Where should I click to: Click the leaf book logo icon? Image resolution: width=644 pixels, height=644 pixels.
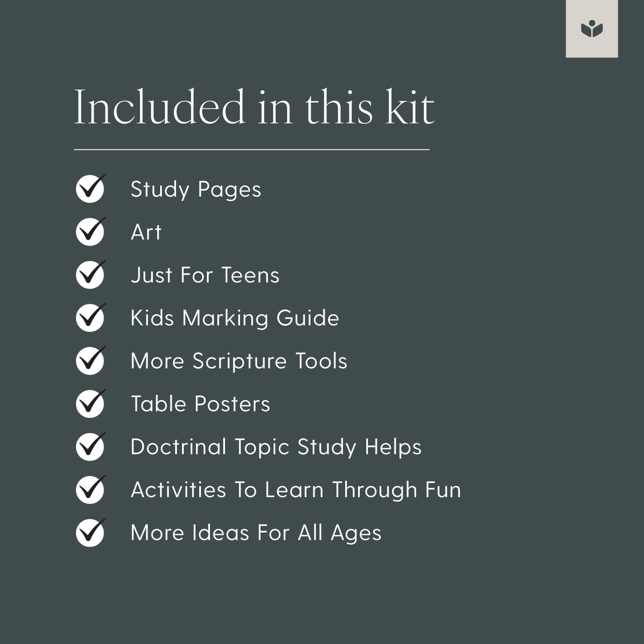click(592, 29)
